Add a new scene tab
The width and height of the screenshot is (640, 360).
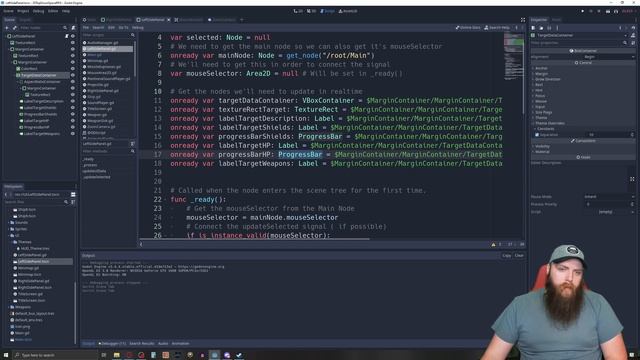click(242, 20)
